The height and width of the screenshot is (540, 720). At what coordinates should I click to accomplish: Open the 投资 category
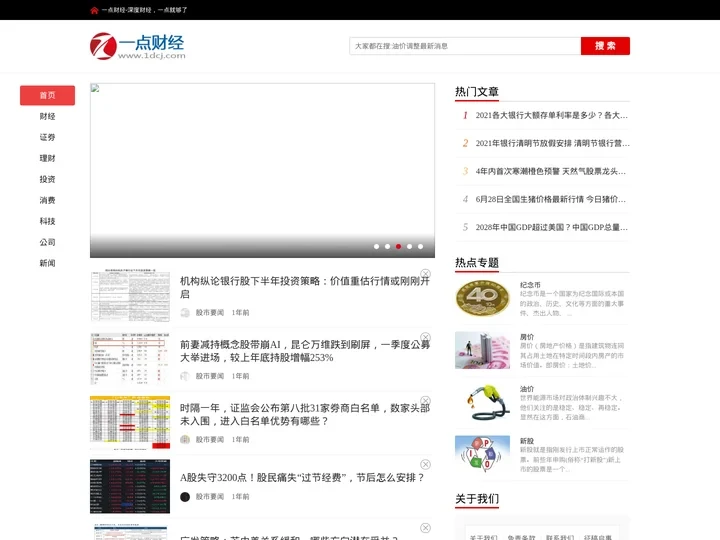pos(47,180)
